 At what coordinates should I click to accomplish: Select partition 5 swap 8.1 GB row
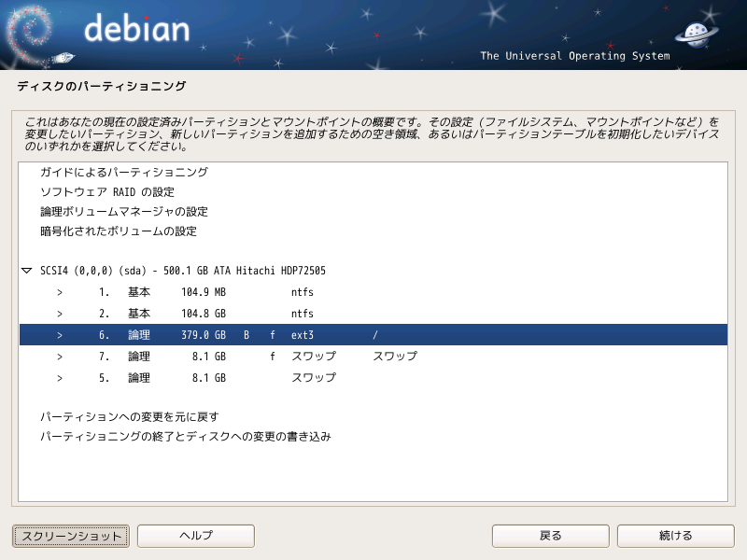[x=373, y=378]
